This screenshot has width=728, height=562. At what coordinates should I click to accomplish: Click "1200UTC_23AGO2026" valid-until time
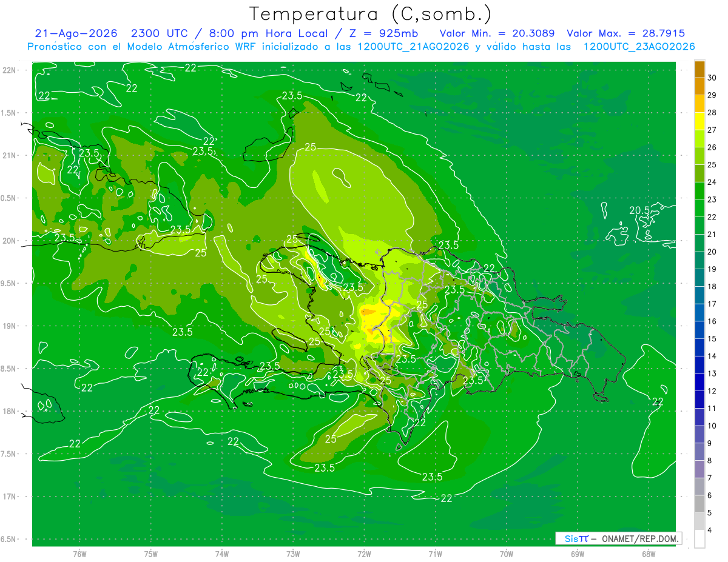[639, 47]
